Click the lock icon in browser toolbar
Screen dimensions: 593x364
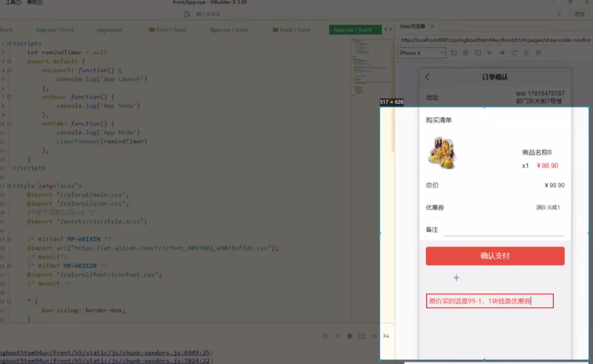pyautogui.click(x=526, y=53)
